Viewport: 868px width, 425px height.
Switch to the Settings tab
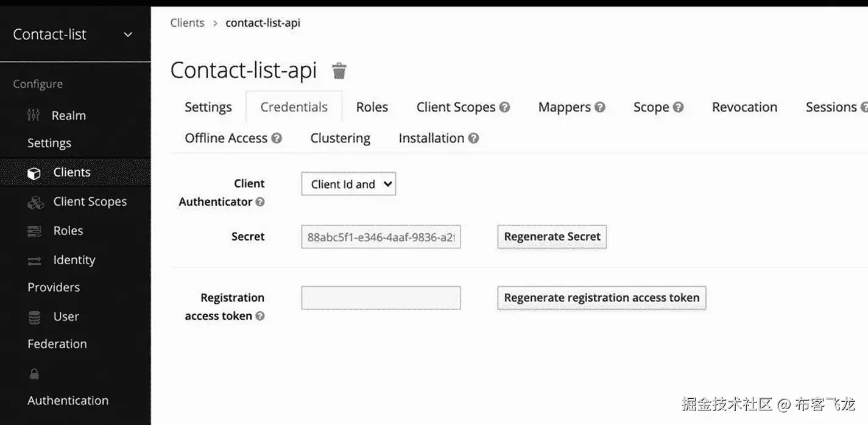[x=208, y=107]
